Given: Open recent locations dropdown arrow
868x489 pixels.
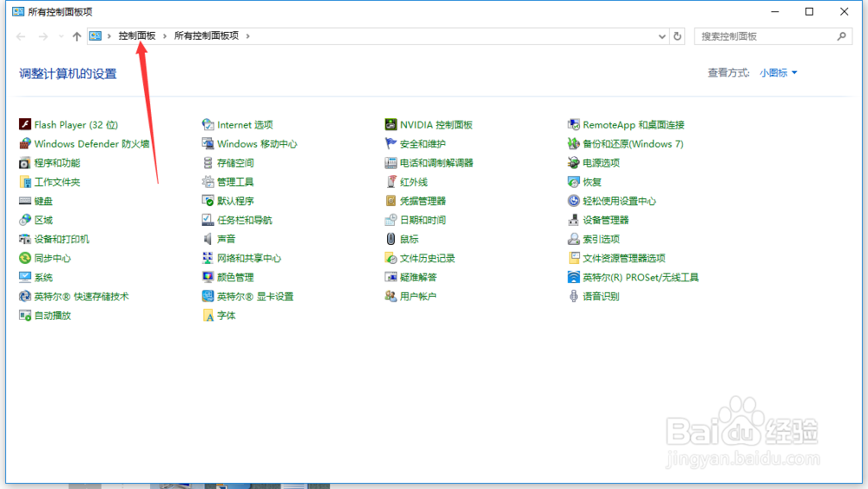Looking at the screenshot, I should [61, 36].
